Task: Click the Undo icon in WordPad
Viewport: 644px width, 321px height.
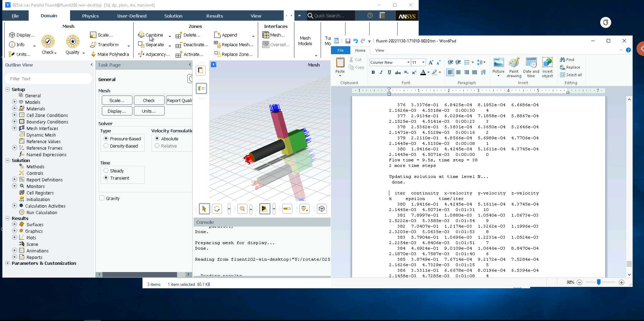Action: pyautogui.click(x=355, y=41)
